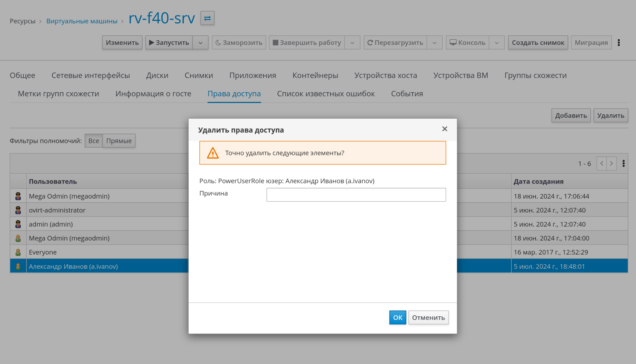This screenshot has width=636, height=364.
Task: Click the Причина text field
Action: click(356, 195)
